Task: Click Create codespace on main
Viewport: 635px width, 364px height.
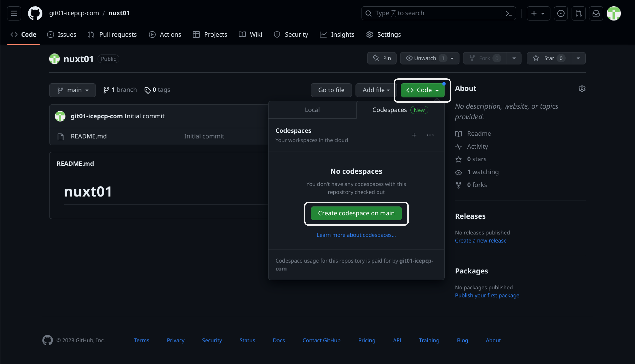Action: coord(356,213)
